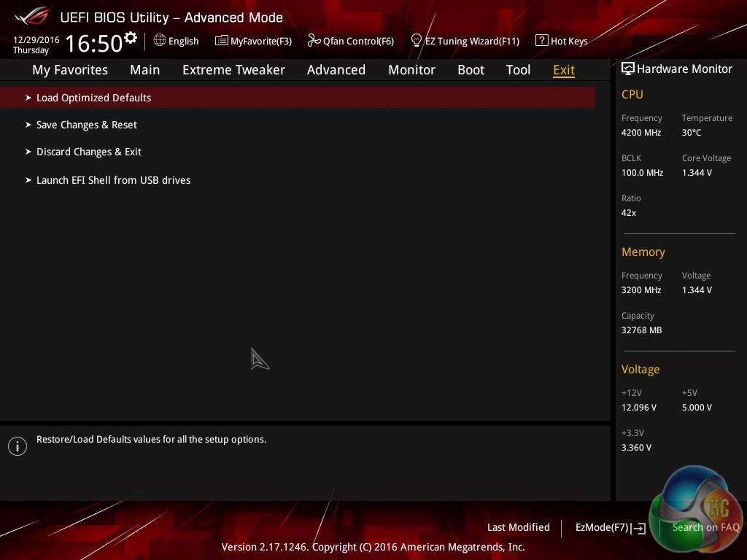Click arrow beside Load Optimized Defaults
This screenshot has height=560, width=747.
point(28,98)
